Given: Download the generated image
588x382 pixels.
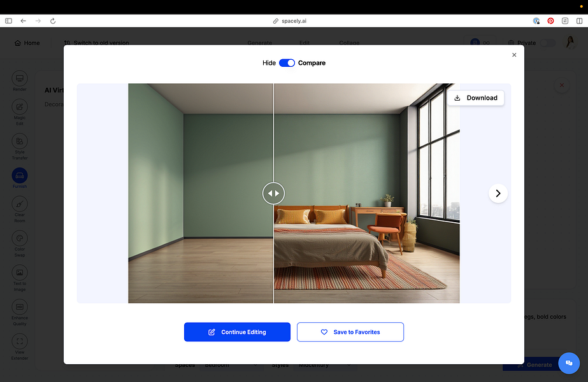Looking at the screenshot, I should tap(475, 98).
